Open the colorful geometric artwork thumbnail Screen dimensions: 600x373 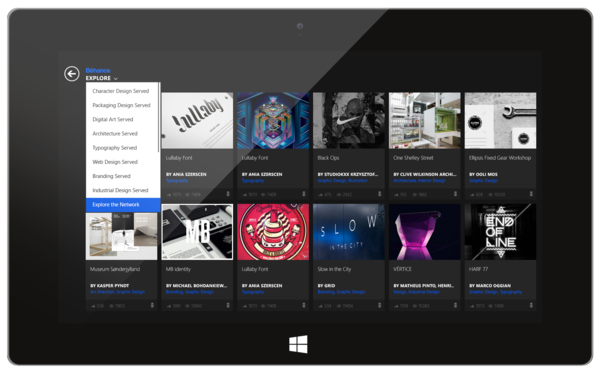click(273, 121)
